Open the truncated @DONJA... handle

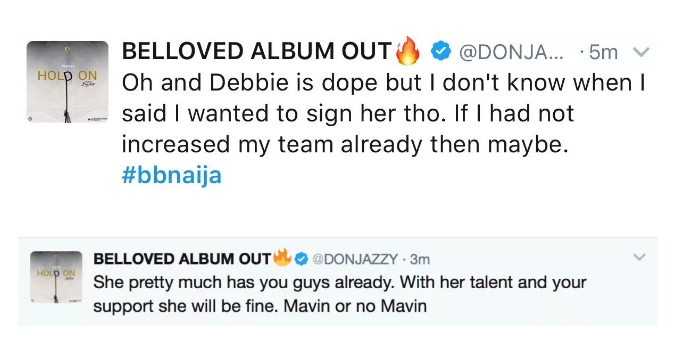511,52
